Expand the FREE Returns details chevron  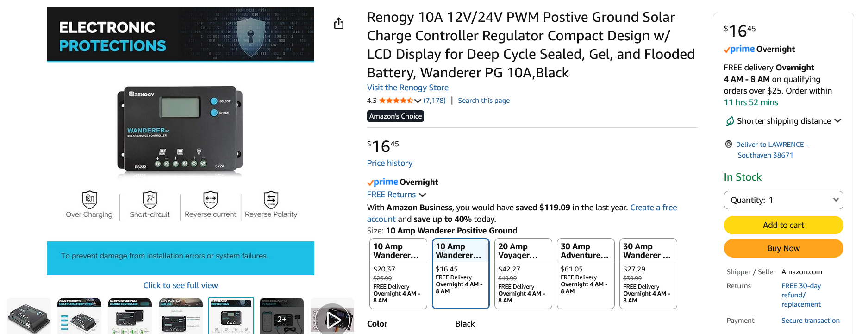point(423,195)
